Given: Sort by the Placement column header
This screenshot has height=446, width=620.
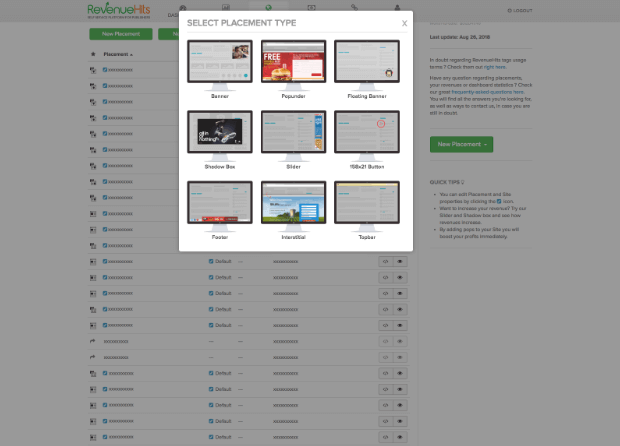Looking at the screenshot, I should tap(117, 54).
